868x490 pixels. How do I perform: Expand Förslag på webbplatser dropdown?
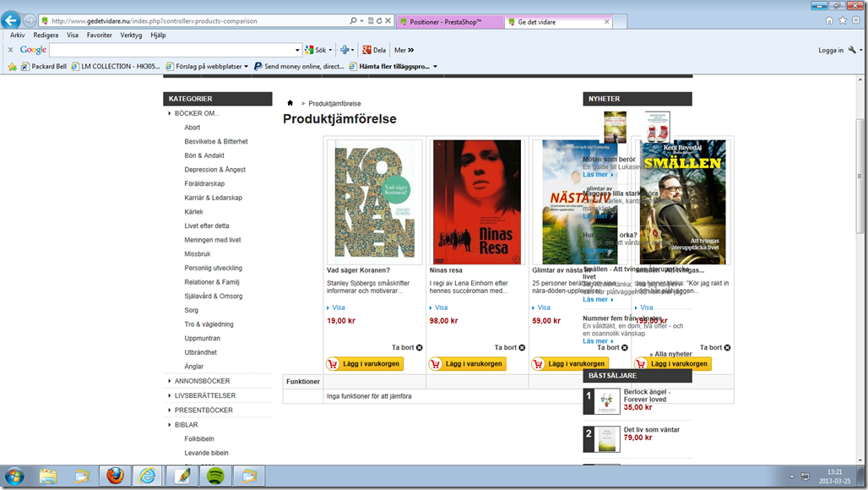click(x=246, y=67)
